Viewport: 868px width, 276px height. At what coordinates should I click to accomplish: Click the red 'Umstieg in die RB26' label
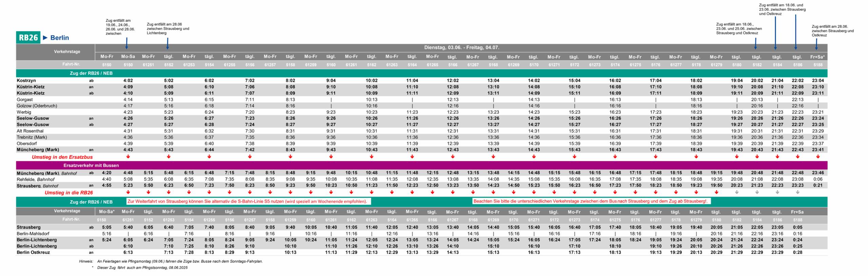[69, 192]
